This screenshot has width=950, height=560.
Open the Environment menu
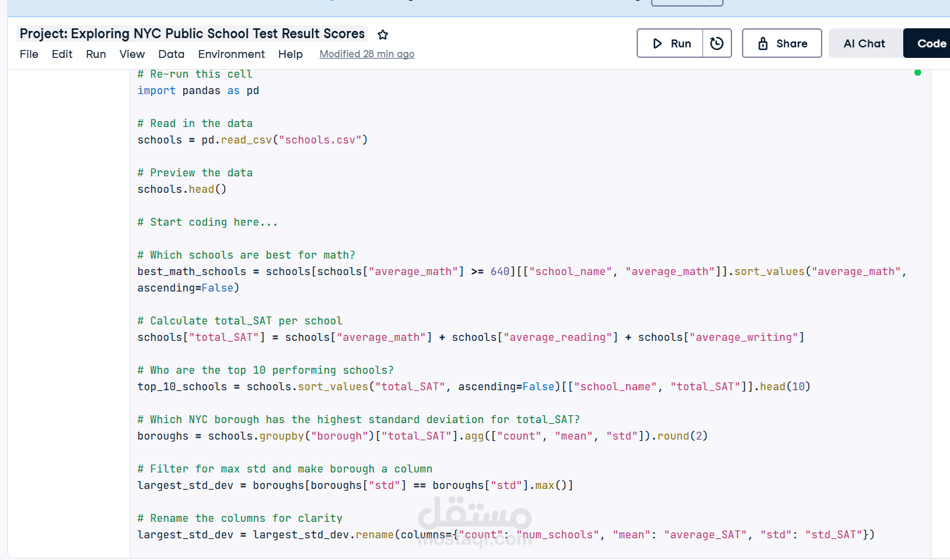tap(231, 54)
